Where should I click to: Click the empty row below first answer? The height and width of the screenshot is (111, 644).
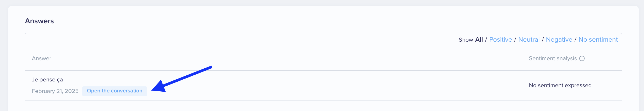[x=323, y=106]
